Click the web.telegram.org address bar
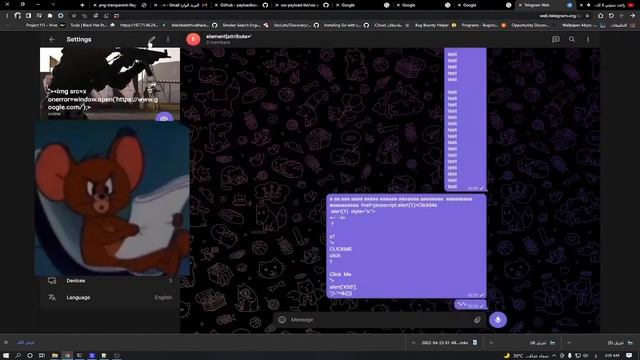Screen dimensions: 640x360 pos(557,16)
